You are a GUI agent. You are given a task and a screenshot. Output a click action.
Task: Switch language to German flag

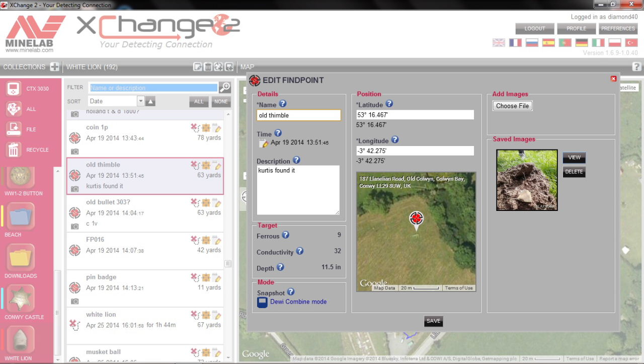point(582,43)
